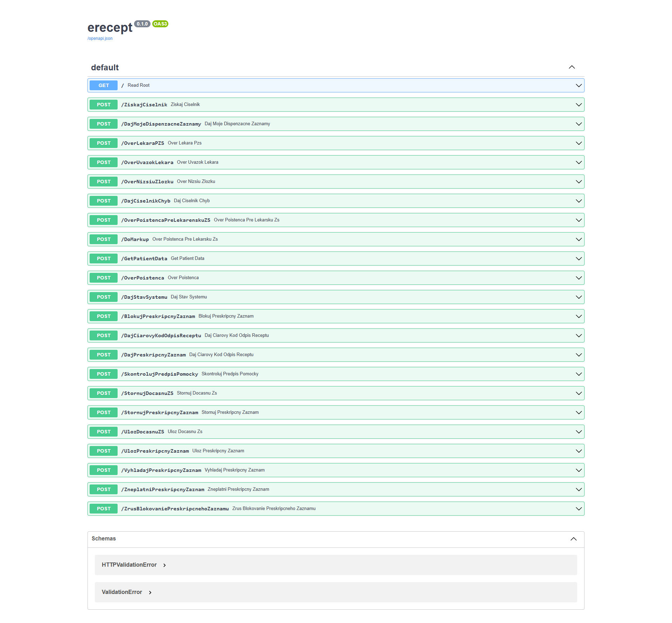672x623 pixels.
Task: Click the GET method badge
Action: tap(104, 85)
